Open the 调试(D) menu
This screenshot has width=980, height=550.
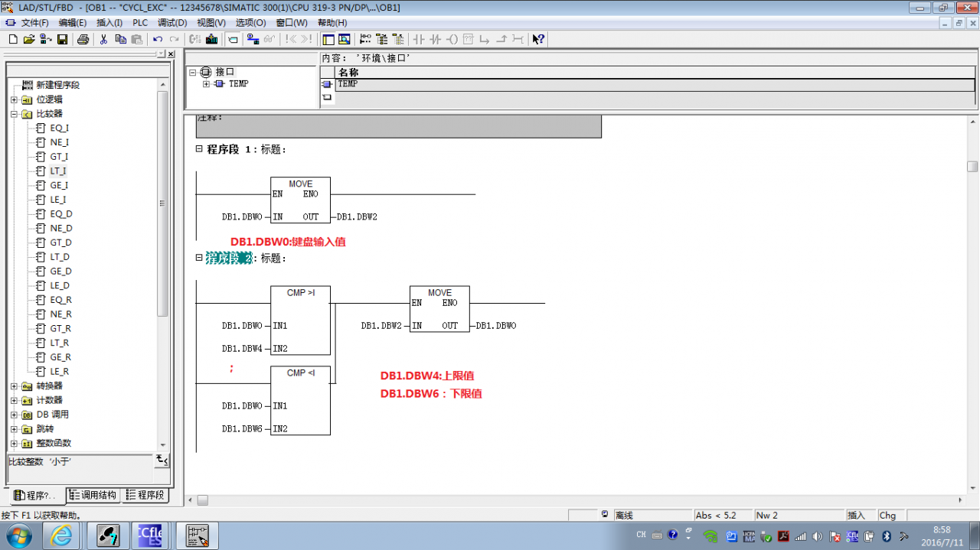(x=172, y=23)
